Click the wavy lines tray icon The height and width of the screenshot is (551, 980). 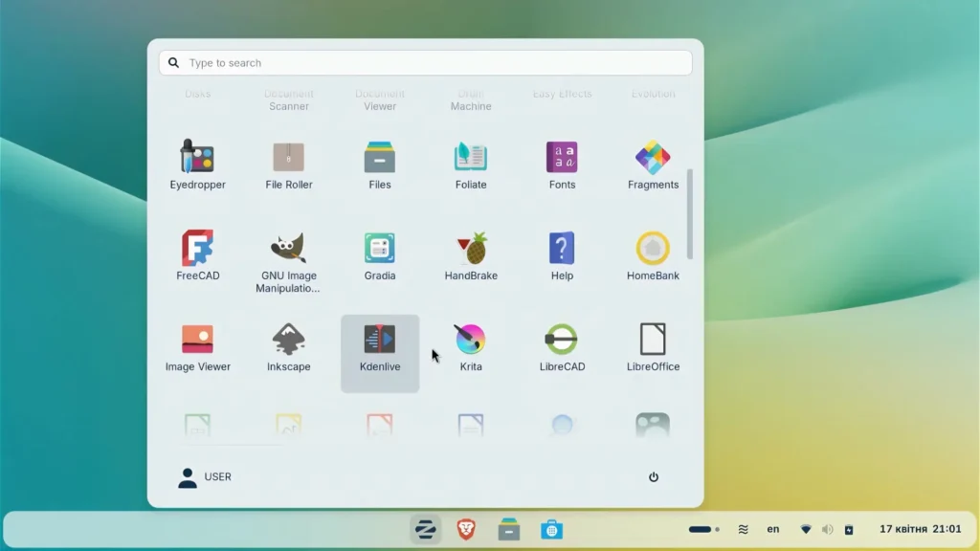(x=743, y=529)
